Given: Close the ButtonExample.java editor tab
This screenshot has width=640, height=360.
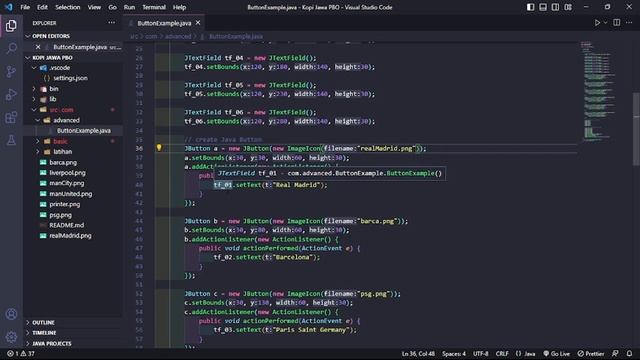Looking at the screenshot, I should tap(198, 23).
